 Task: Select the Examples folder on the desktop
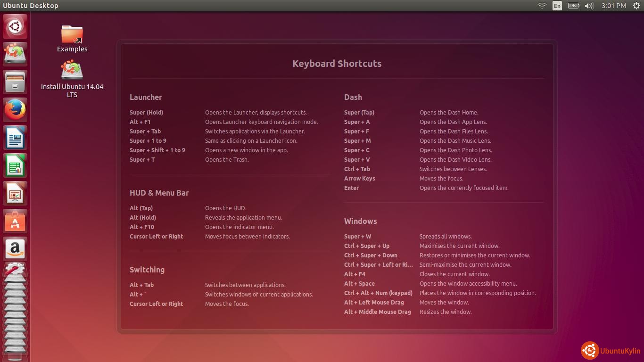(x=72, y=38)
